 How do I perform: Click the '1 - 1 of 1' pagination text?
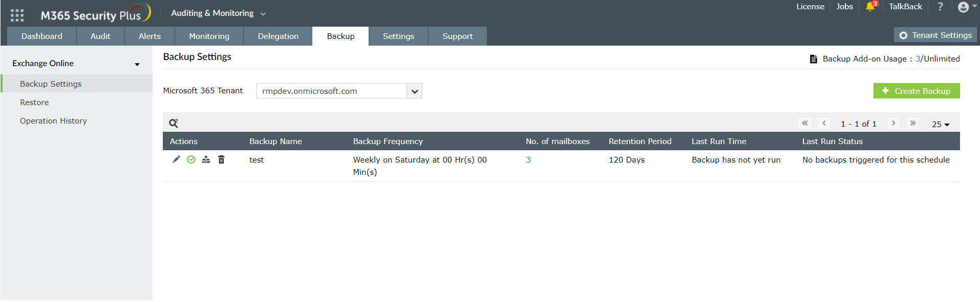coord(859,124)
